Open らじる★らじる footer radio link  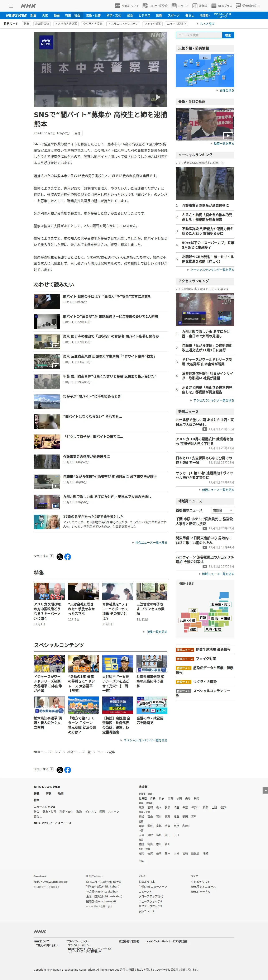(200, 881)
